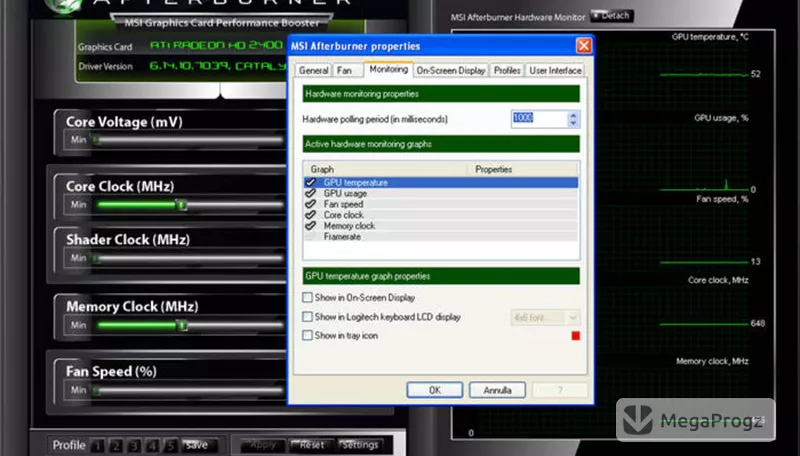This screenshot has height=456, width=800.
Task: Uncheck the GPU temperature graph
Action: 310,182
